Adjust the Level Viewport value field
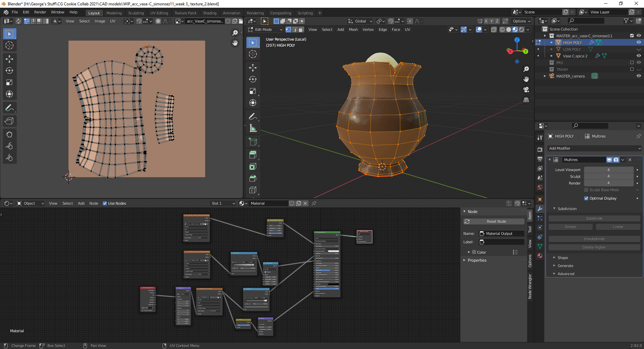644x349 pixels. [x=608, y=170]
